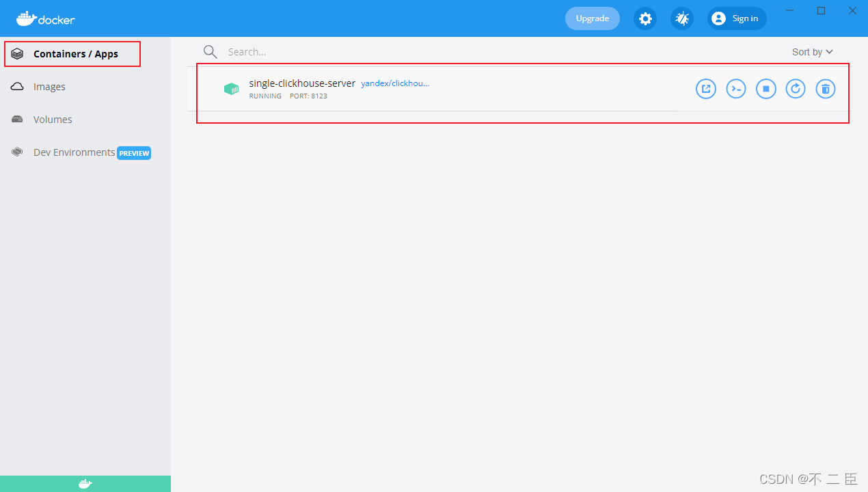Click the whale icon in bottom status bar
Screen dimensions: 868x492
point(85,484)
